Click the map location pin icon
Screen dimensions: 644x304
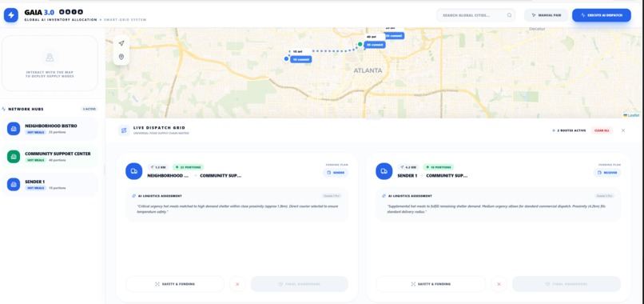coord(121,57)
